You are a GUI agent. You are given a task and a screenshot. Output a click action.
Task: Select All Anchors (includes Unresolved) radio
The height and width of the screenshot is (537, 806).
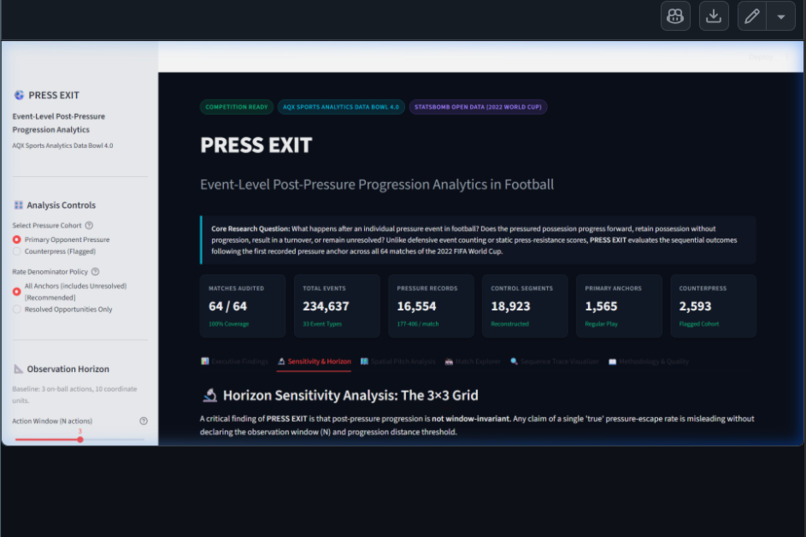point(16,291)
